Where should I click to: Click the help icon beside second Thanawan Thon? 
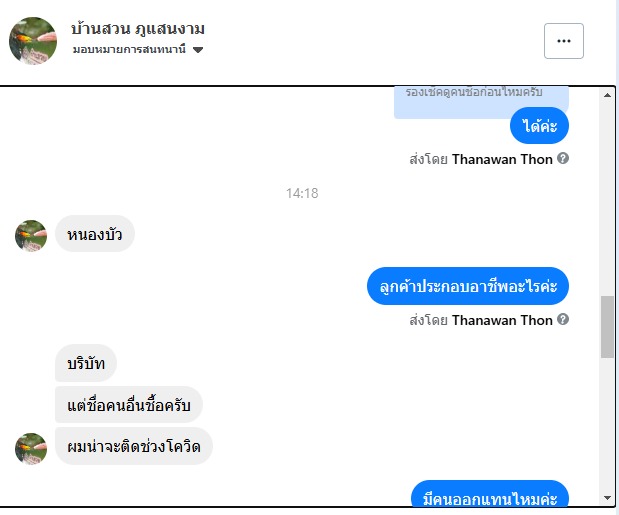(563, 319)
